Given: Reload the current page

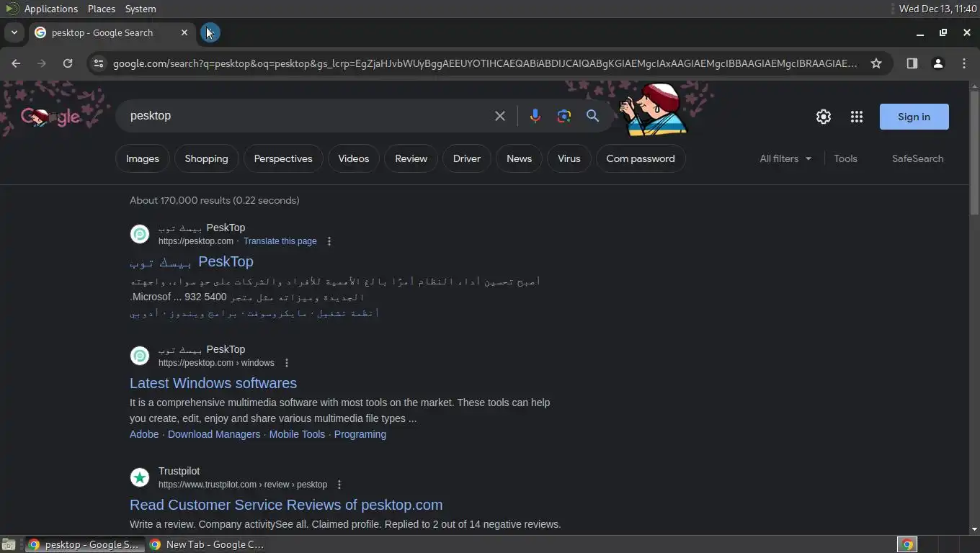Looking at the screenshot, I should click(68, 63).
